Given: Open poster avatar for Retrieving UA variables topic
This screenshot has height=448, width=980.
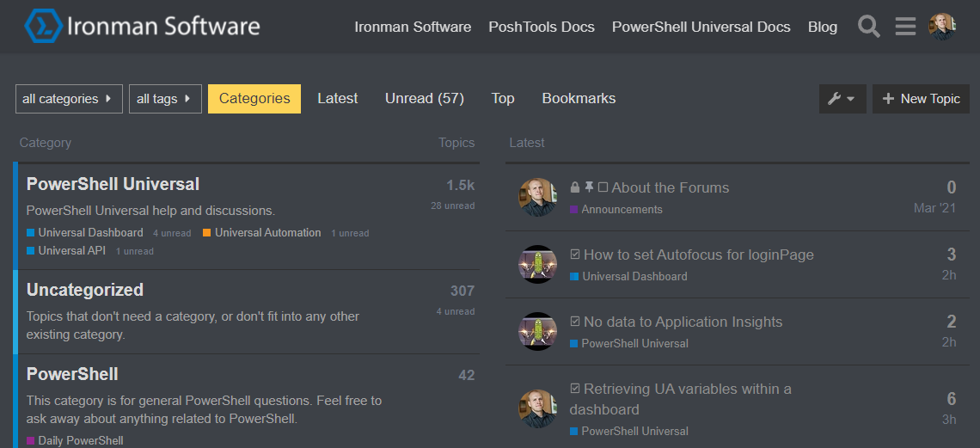Looking at the screenshot, I should tap(537, 408).
